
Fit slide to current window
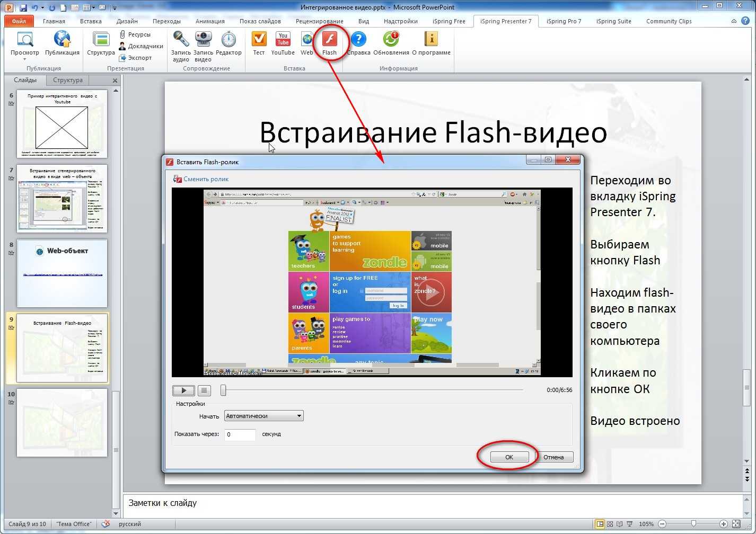tap(736, 524)
